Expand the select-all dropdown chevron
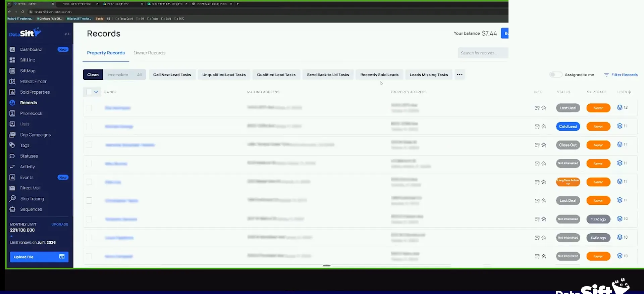 [96, 92]
